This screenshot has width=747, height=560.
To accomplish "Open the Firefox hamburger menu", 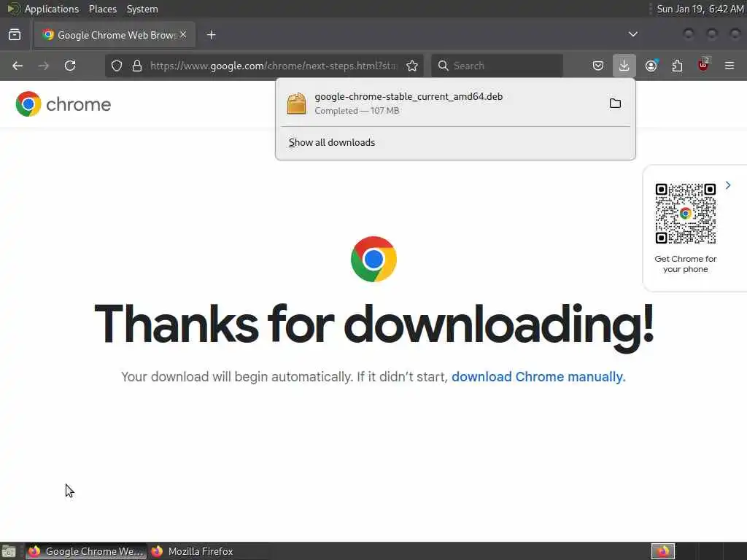I will click(729, 66).
